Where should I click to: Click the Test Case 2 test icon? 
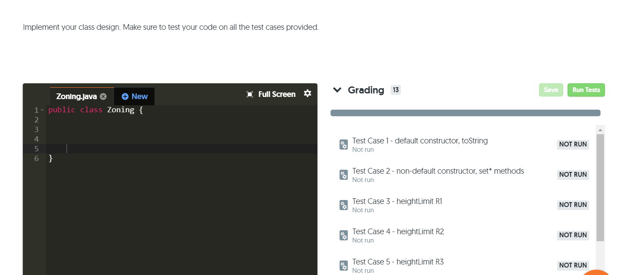click(343, 175)
